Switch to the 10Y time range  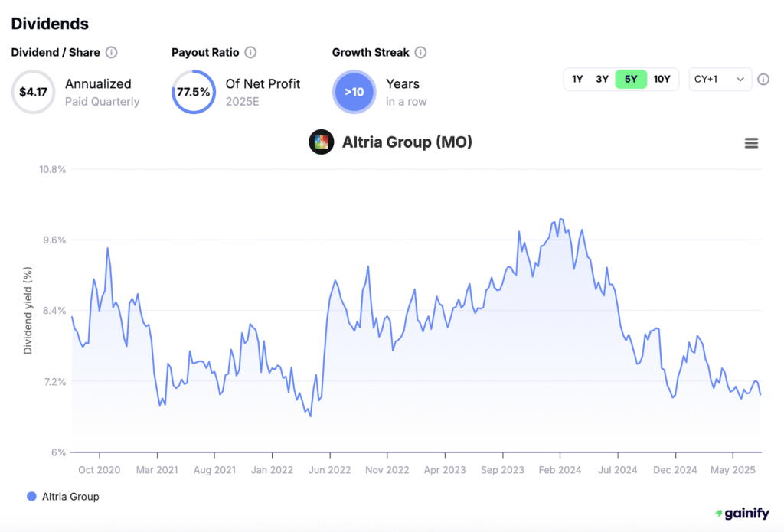(661, 79)
